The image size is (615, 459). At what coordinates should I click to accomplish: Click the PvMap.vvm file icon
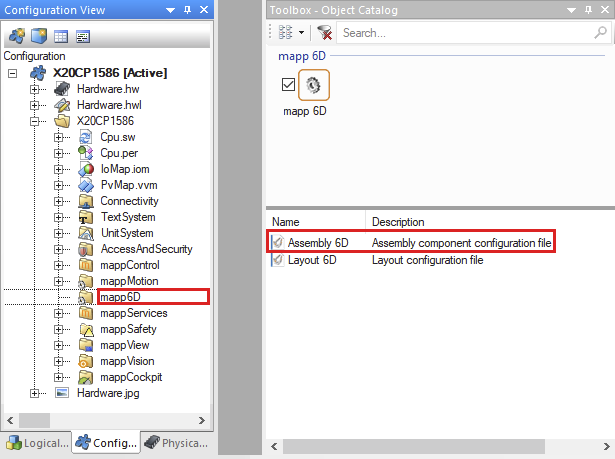86,185
